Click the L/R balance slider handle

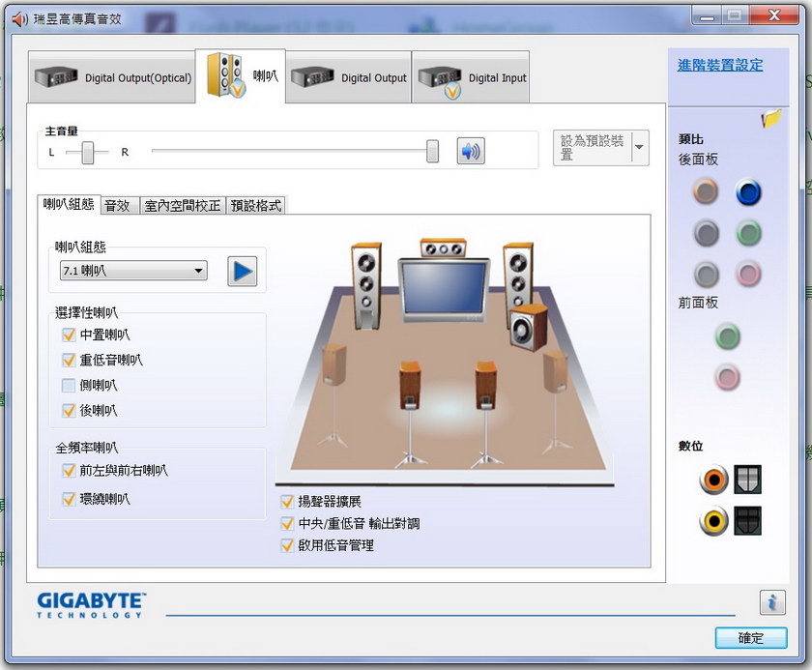click(x=88, y=152)
